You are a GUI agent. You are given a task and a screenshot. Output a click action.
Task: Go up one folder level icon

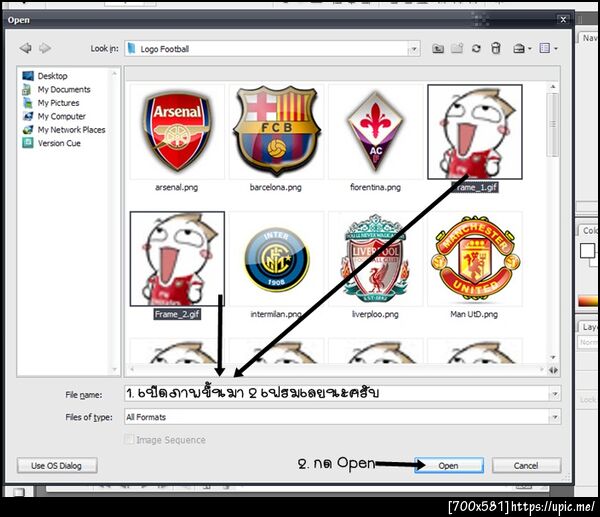pyautogui.click(x=438, y=49)
